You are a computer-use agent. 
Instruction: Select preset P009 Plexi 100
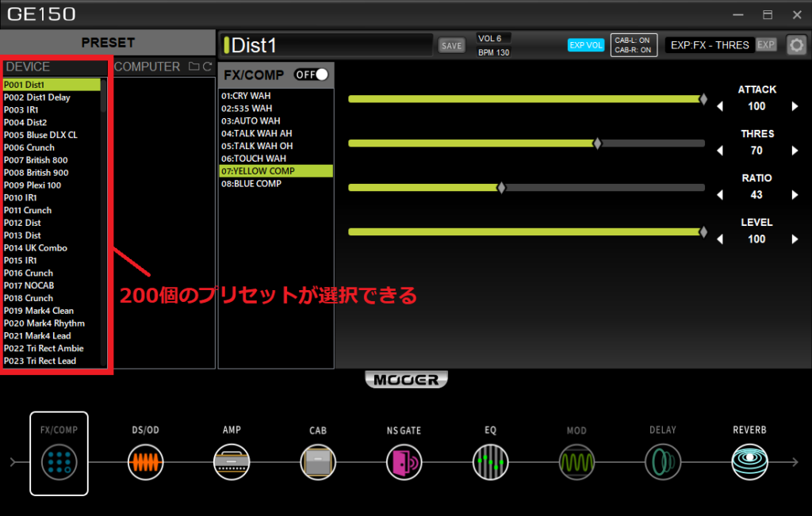tap(52, 185)
